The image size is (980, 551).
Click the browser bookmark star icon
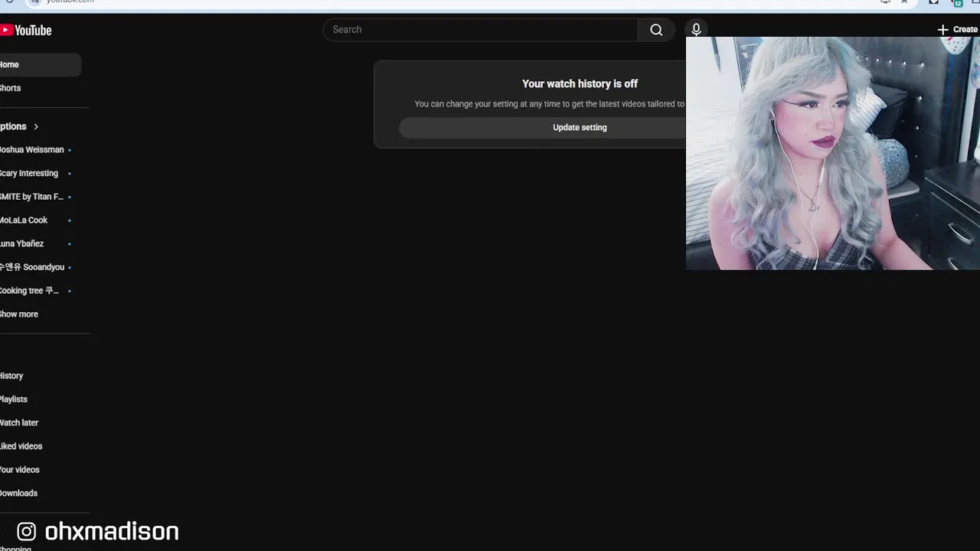pyautogui.click(x=904, y=2)
